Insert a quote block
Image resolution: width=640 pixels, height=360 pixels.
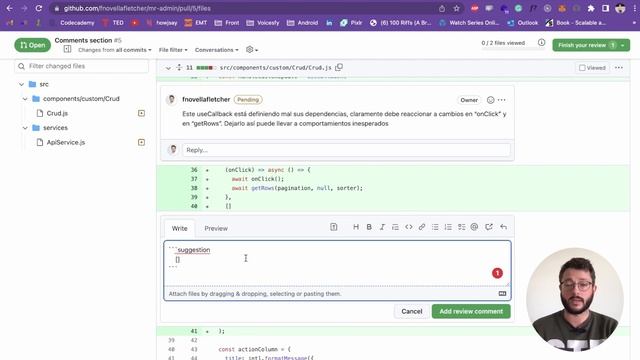pyautogui.click(x=395, y=227)
